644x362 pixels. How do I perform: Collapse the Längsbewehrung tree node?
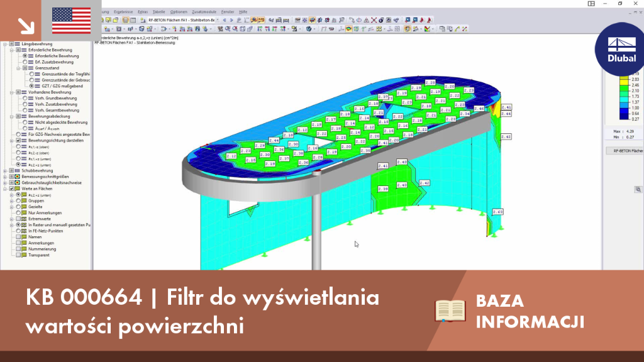[x=5, y=44]
